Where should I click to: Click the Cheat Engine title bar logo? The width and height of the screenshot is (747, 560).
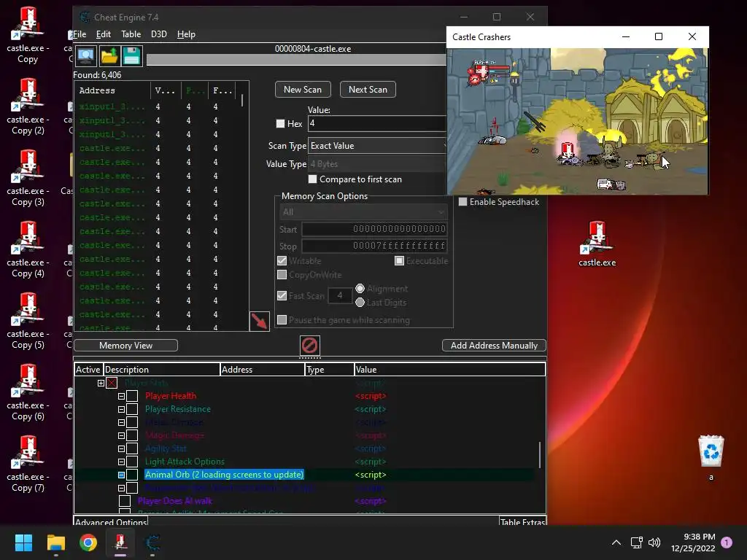85,17
